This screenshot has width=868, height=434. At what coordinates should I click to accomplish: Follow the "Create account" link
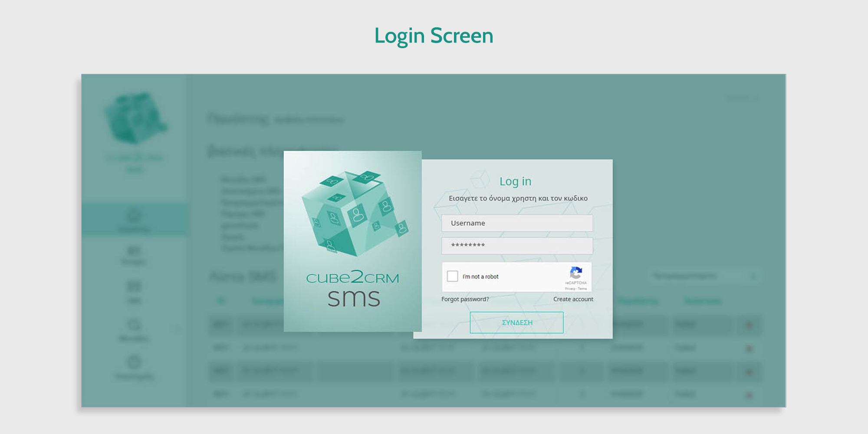[573, 299]
